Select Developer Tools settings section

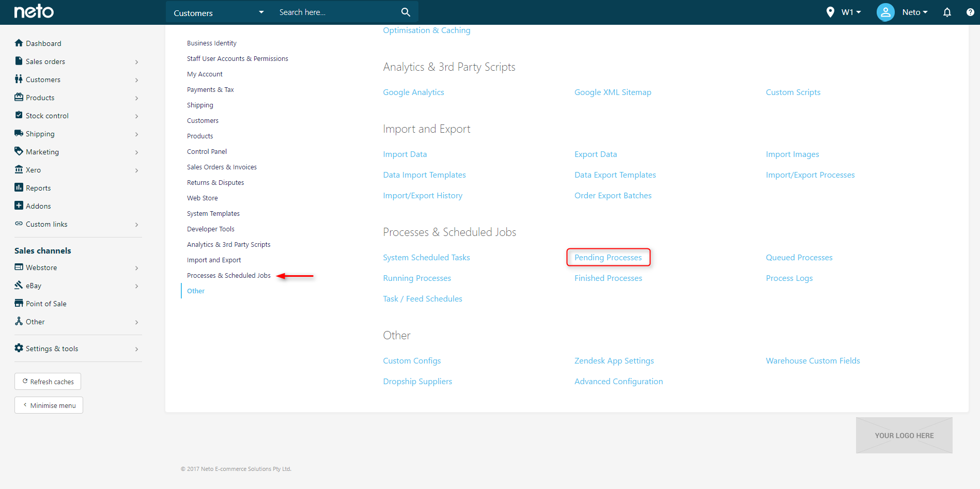click(211, 229)
